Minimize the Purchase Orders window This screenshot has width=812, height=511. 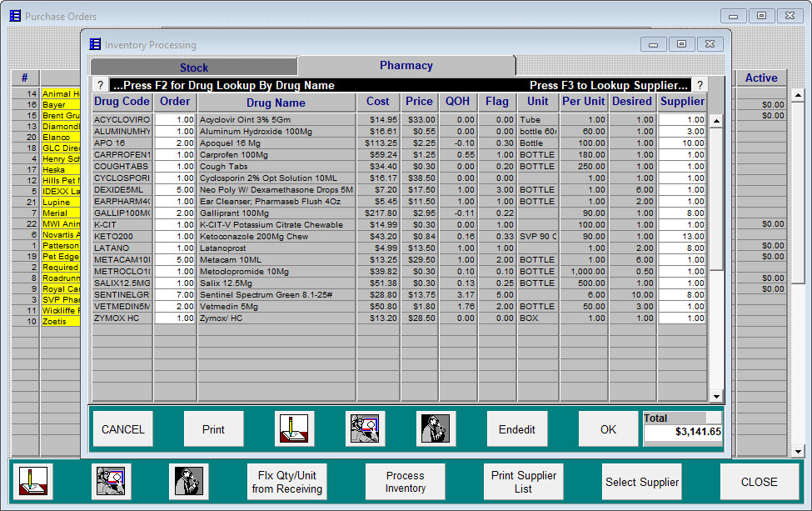pos(733,16)
